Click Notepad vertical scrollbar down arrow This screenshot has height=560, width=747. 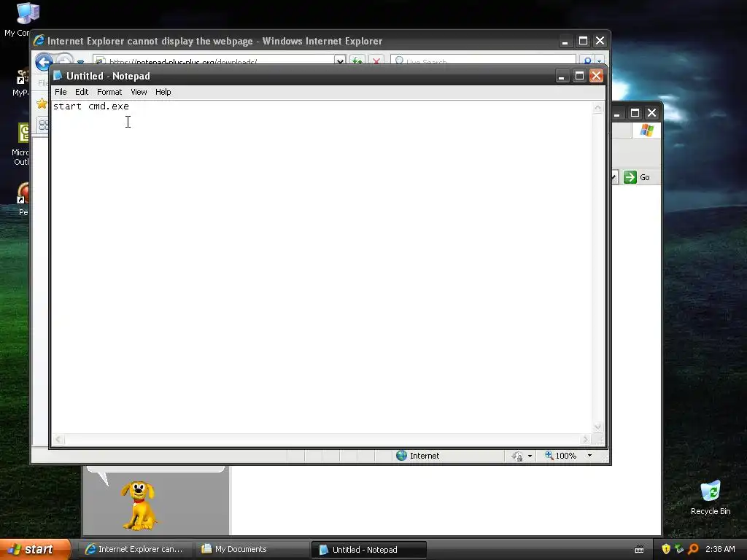pyautogui.click(x=598, y=427)
